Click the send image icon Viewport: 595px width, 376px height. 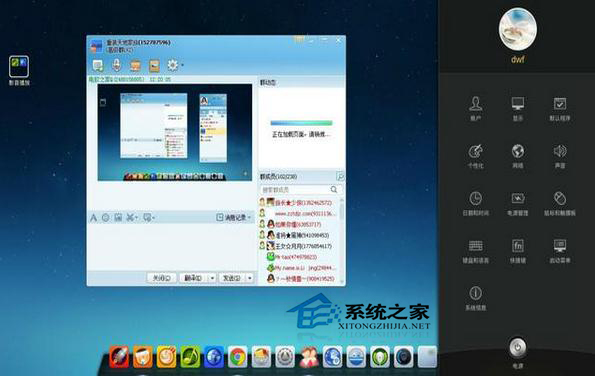click(118, 217)
